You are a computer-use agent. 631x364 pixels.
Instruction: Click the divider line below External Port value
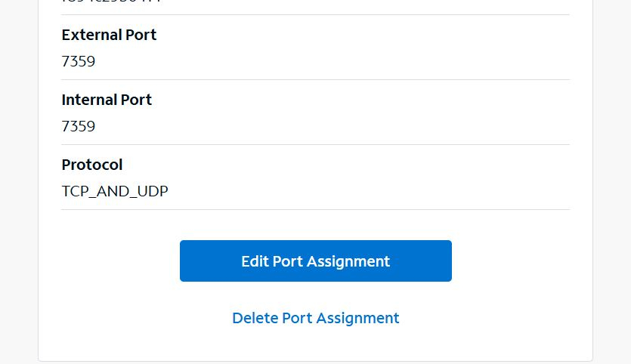pyautogui.click(x=315, y=79)
